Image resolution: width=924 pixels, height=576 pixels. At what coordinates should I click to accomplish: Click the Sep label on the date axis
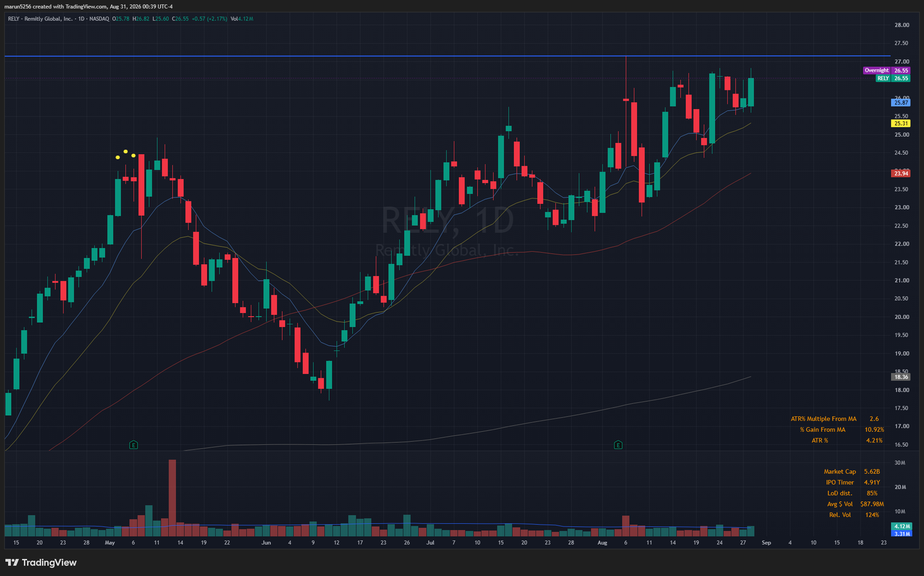pos(766,543)
